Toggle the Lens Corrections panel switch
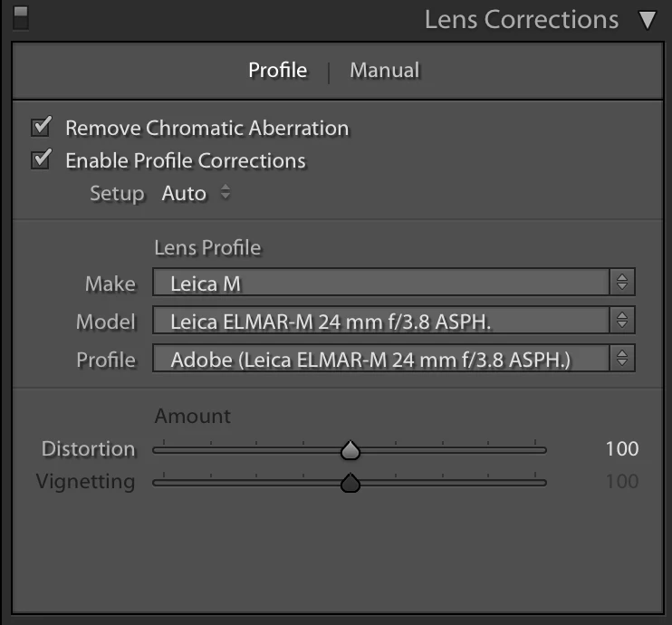Image resolution: width=672 pixels, height=625 pixels. [x=21, y=18]
